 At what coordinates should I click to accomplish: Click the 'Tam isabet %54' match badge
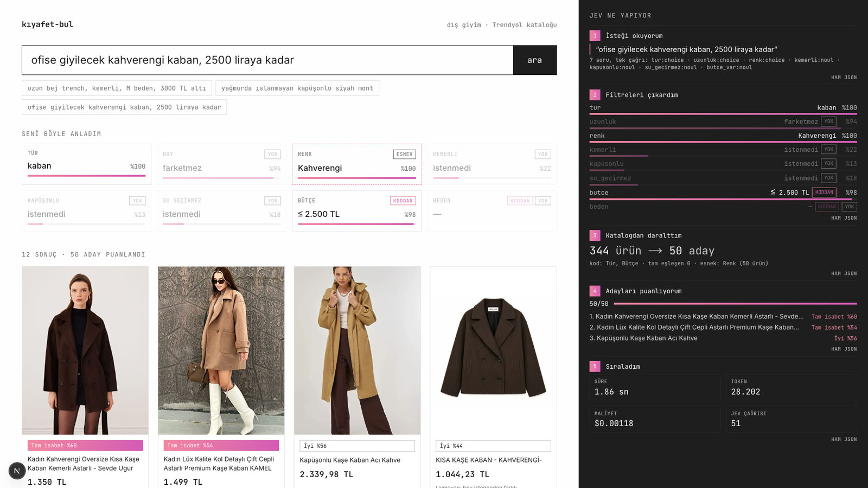pyautogui.click(x=221, y=446)
